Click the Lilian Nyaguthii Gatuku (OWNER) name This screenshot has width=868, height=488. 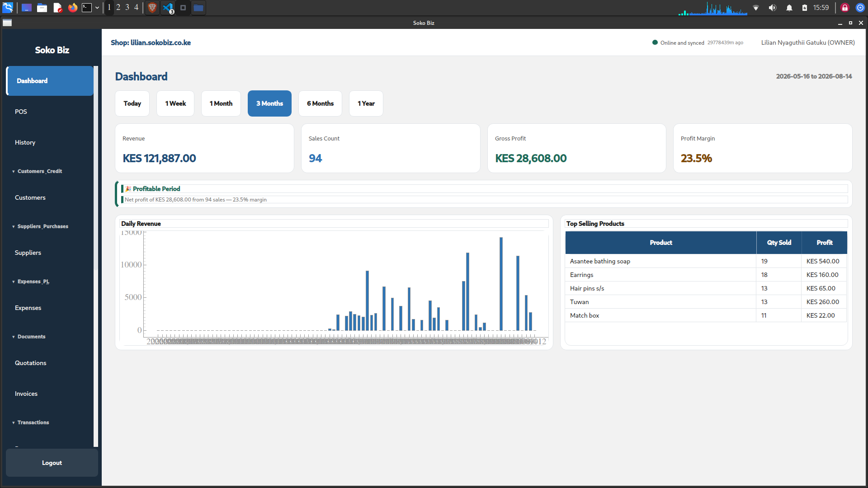coord(808,42)
